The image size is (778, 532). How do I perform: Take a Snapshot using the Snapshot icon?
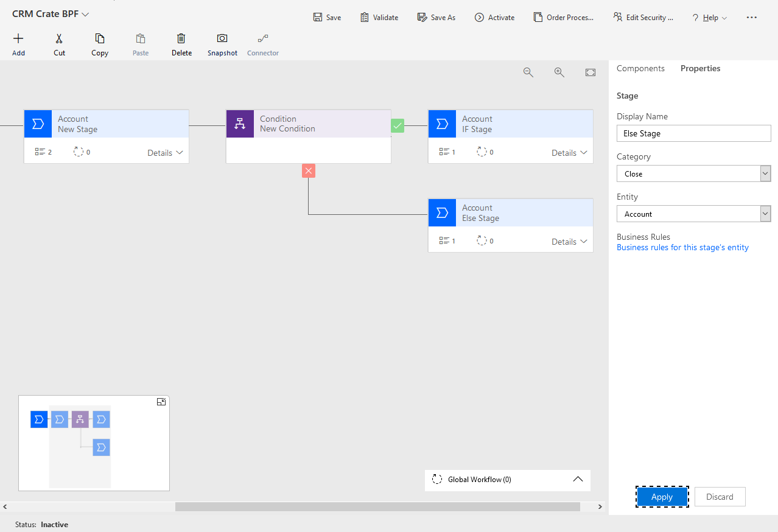coord(222,43)
